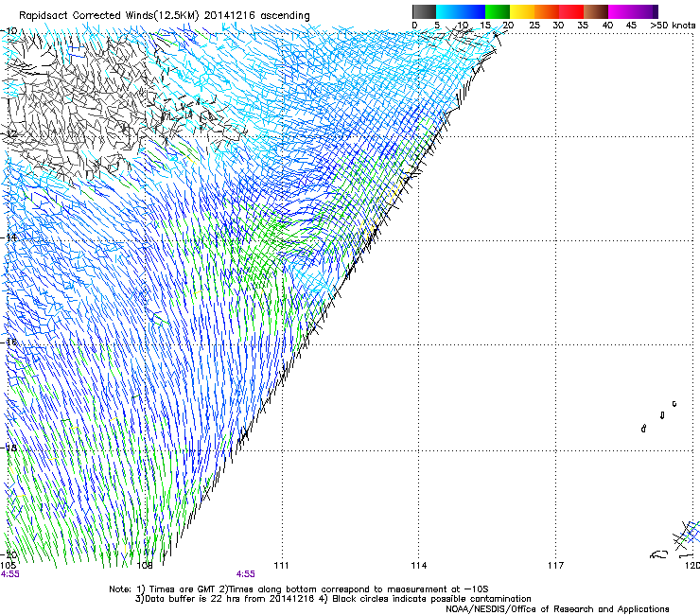Pick the orange 25-30 knots legend segment
Screen dimensions: 700x615
coord(547,11)
